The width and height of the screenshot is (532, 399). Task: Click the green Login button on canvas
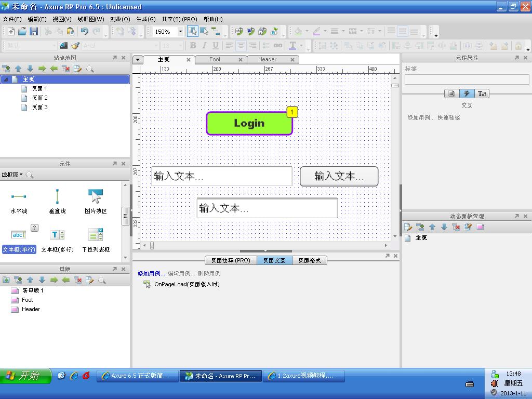tap(249, 124)
